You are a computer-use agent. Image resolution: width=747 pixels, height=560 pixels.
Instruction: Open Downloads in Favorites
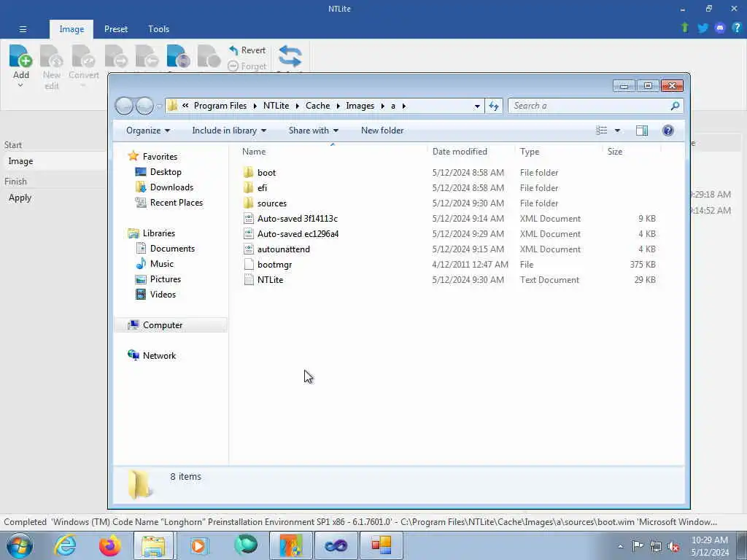(171, 187)
